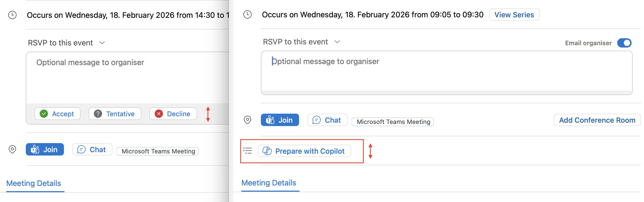
Task: Click the speech bubble icon on the Chat button
Action: (81, 149)
